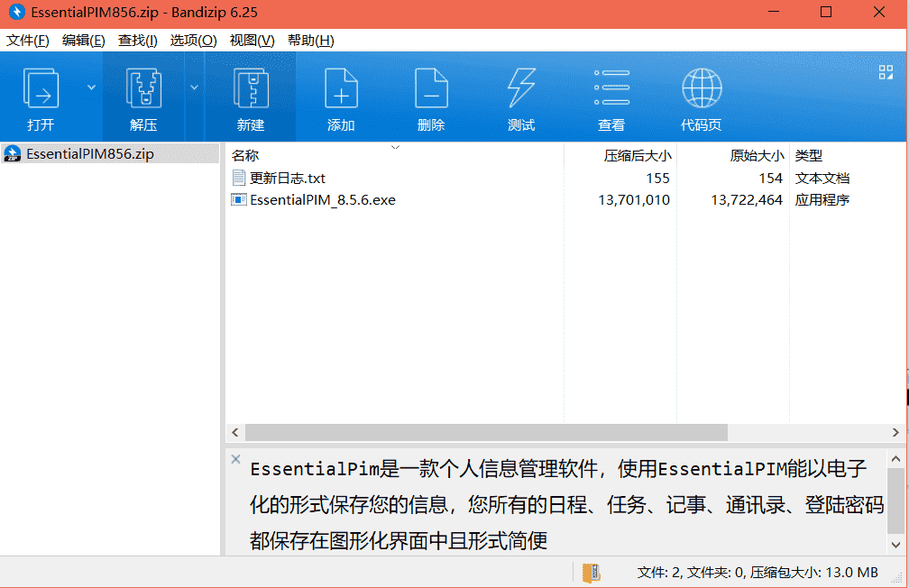Screen dimensions: 909x588
Task: Click the Extract (解压) toolbar icon
Action: (x=143, y=88)
